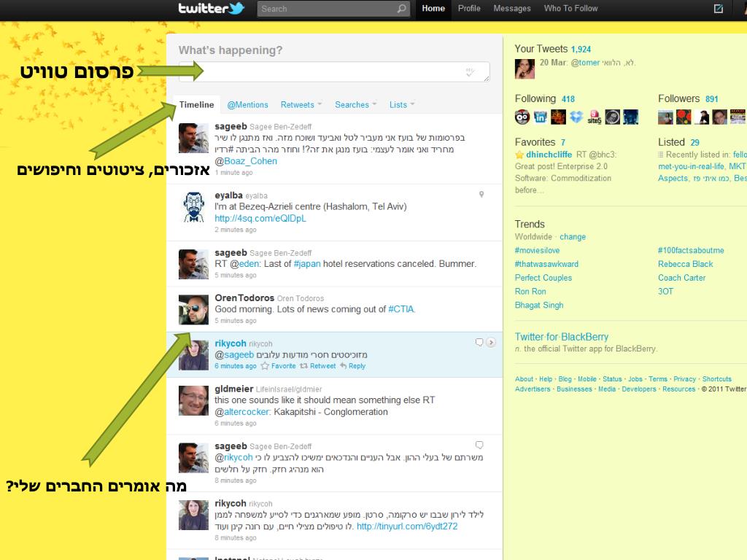
Task: Open the #moviesilove trend
Action: tap(537, 251)
